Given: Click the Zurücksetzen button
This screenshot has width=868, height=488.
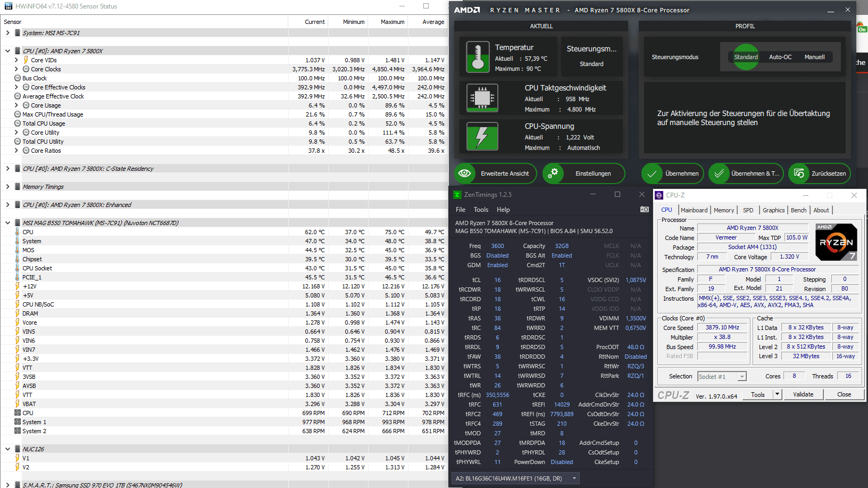Looking at the screenshot, I should [820, 173].
